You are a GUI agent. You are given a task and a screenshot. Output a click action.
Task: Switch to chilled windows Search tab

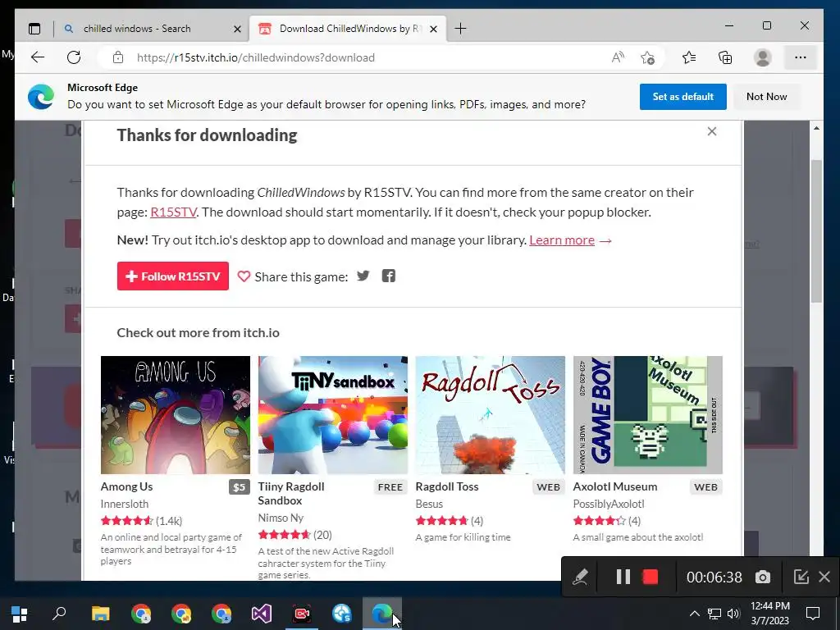(x=153, y=29)
